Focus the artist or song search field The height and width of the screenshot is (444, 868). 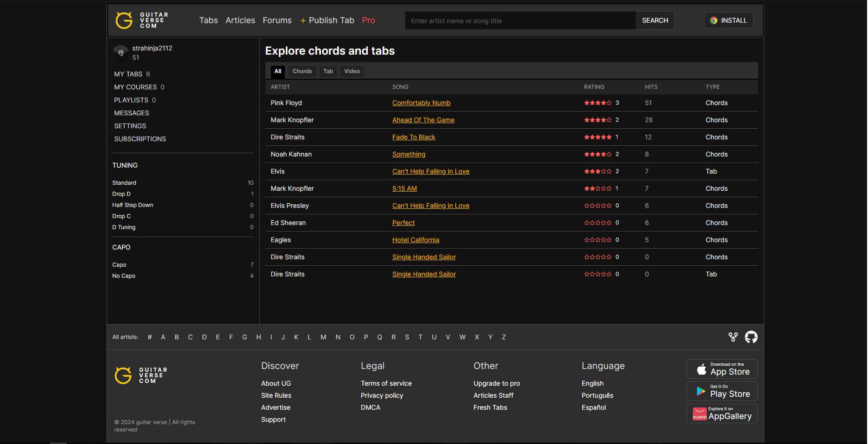point(521,20)
